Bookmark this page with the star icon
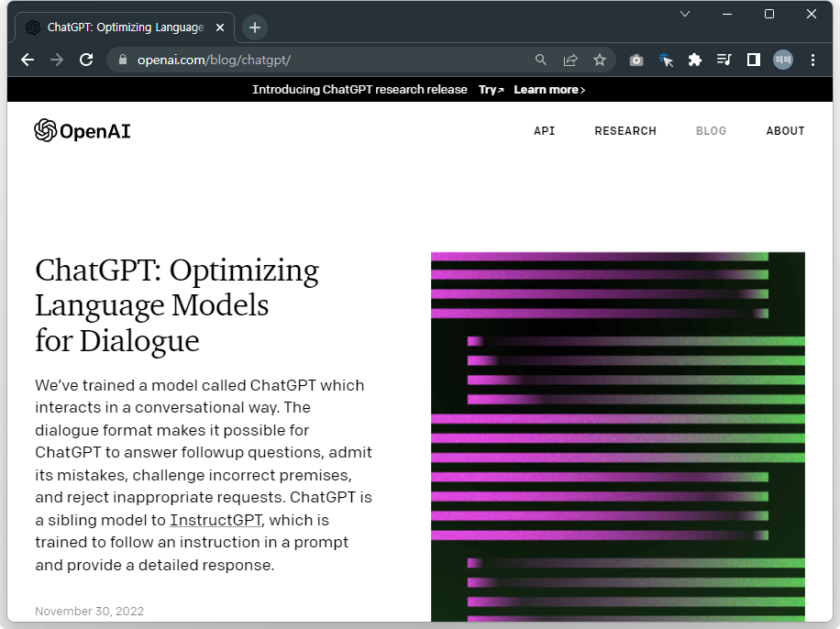 click(600, 59)
